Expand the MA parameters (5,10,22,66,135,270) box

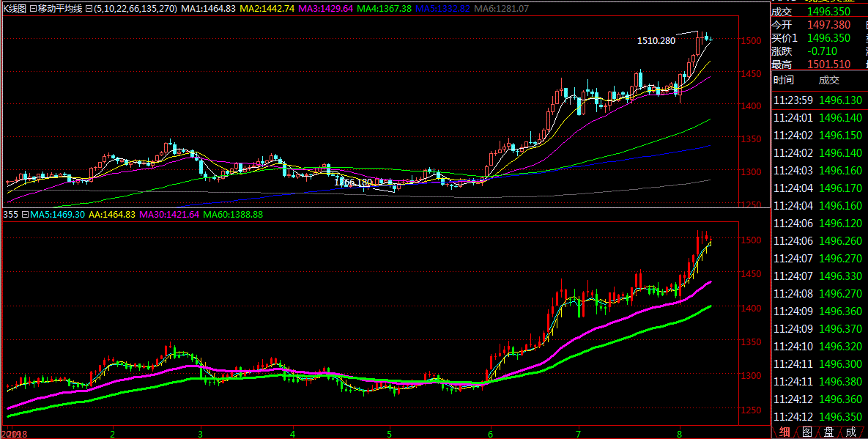[89, 9]
